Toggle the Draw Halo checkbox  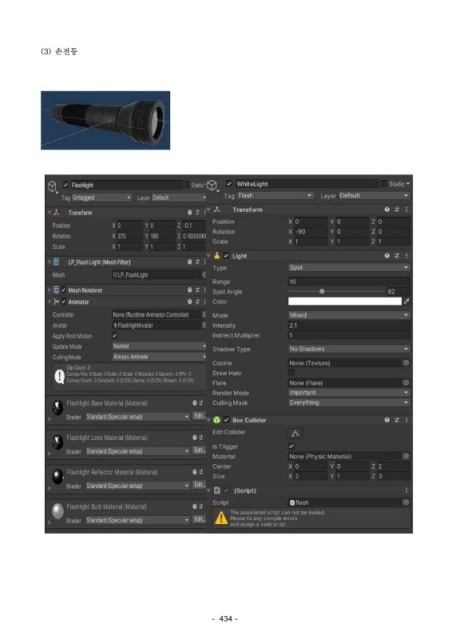[292, 372]
